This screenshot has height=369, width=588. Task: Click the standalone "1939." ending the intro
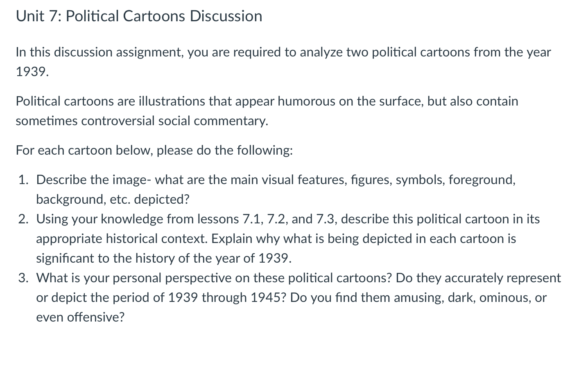coord(32,72)
